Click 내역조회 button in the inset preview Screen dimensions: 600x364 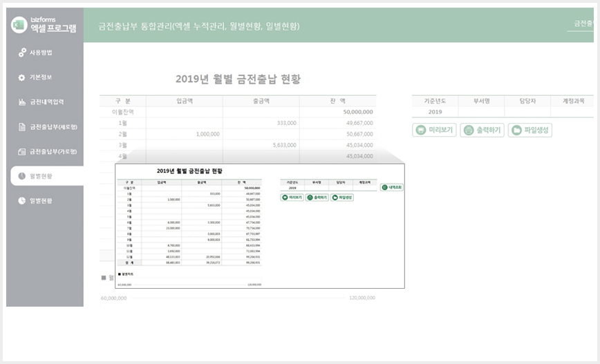[391, 187]
